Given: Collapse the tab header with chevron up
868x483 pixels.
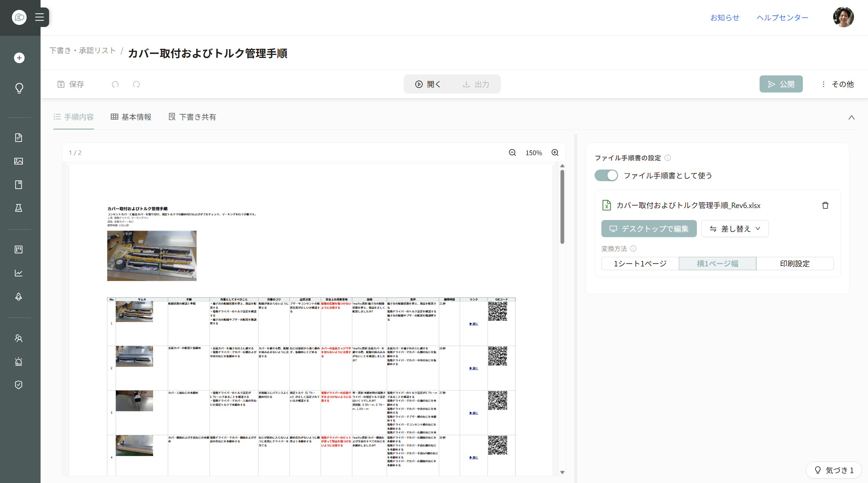Looking at the screenshot, I should click(851, 117).
